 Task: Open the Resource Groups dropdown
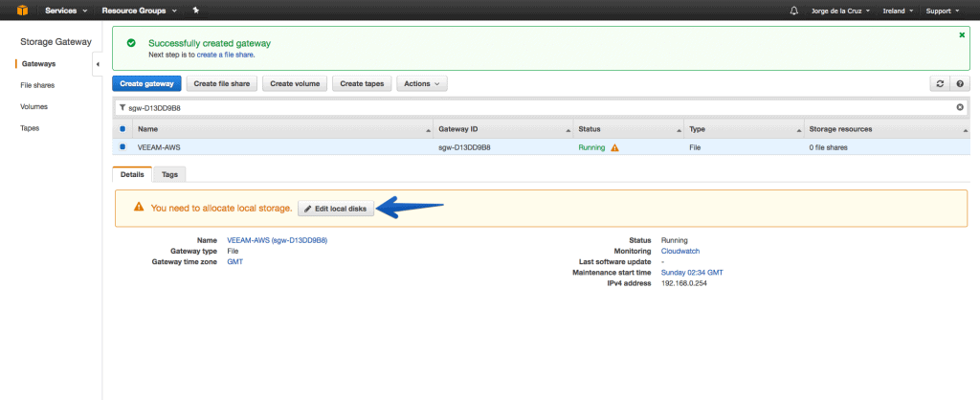[x=139, y=11]
